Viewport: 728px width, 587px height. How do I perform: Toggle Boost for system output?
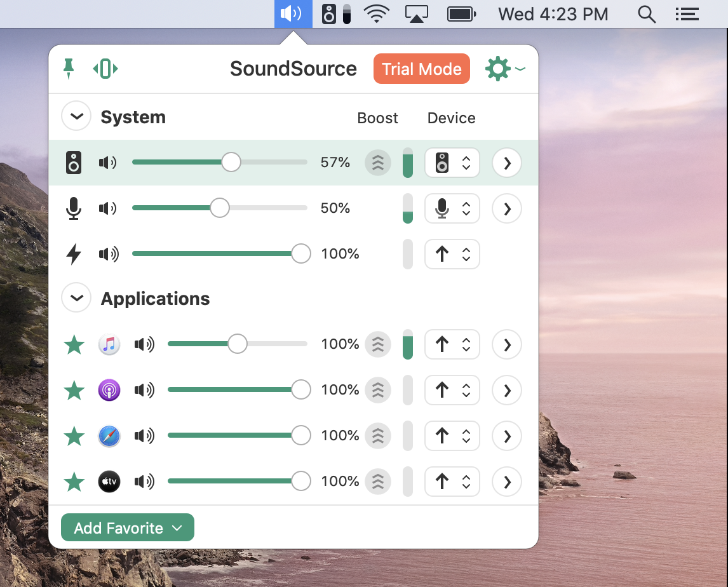coord(378,163)
